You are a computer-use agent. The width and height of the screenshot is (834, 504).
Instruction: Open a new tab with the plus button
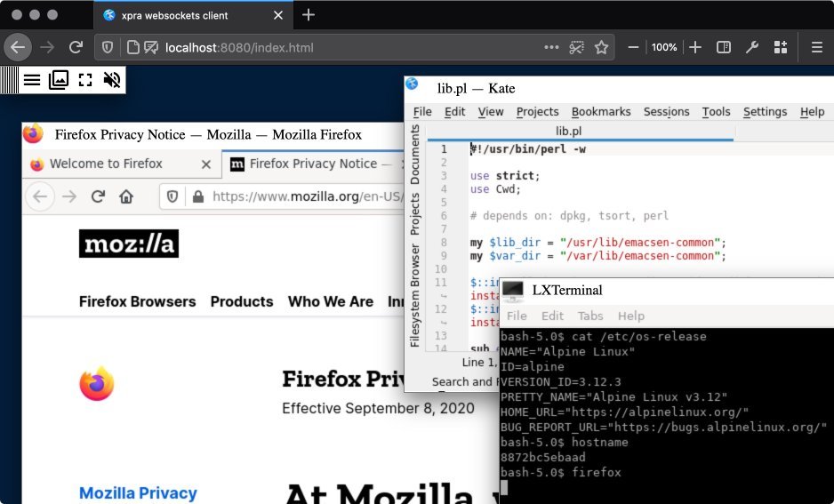point(309,15)
